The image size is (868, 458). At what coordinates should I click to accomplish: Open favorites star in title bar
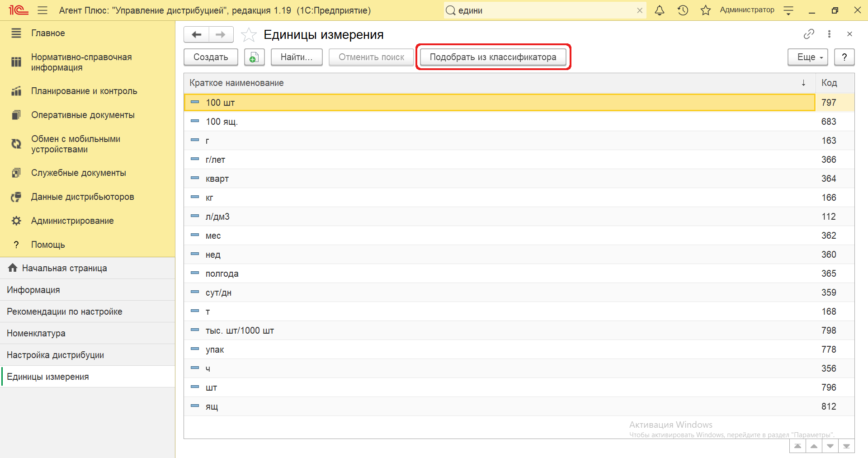(706, 10)
